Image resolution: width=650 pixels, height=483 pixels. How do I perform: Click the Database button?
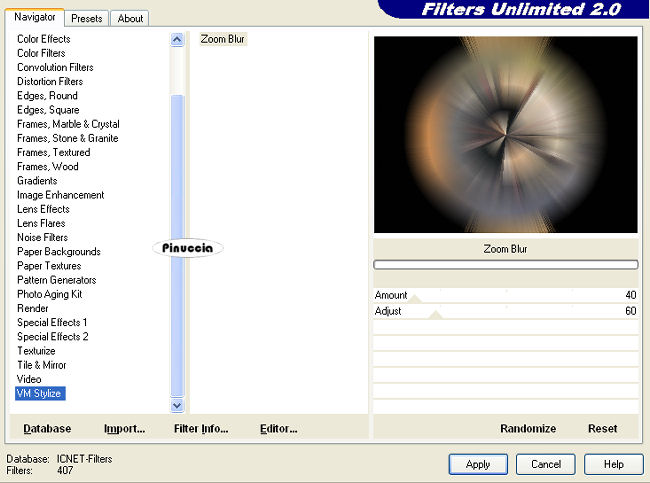pyautogui.click(x=47, y=428)
